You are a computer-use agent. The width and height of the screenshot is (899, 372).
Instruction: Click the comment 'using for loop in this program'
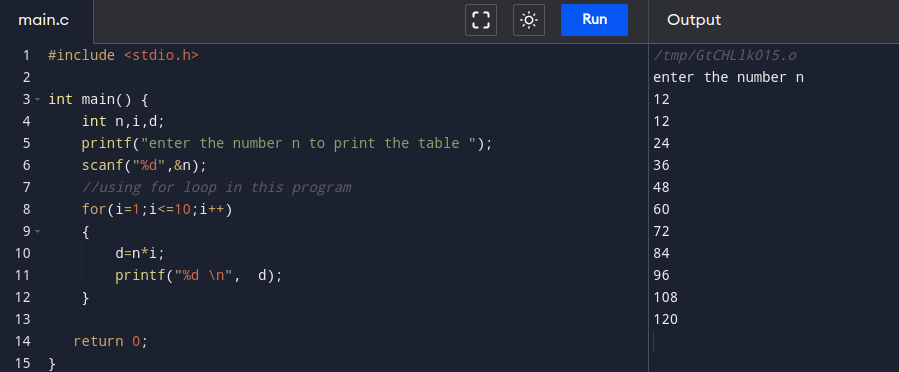[217, 187]
